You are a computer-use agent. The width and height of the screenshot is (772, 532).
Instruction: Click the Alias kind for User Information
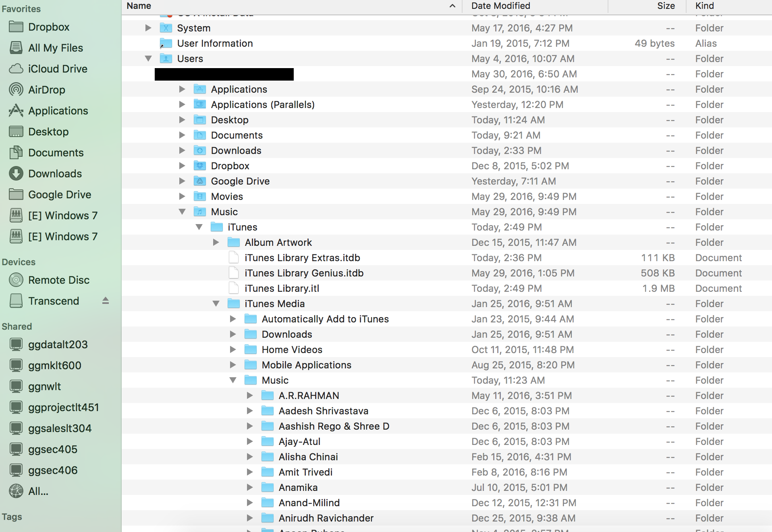(706, 43)
